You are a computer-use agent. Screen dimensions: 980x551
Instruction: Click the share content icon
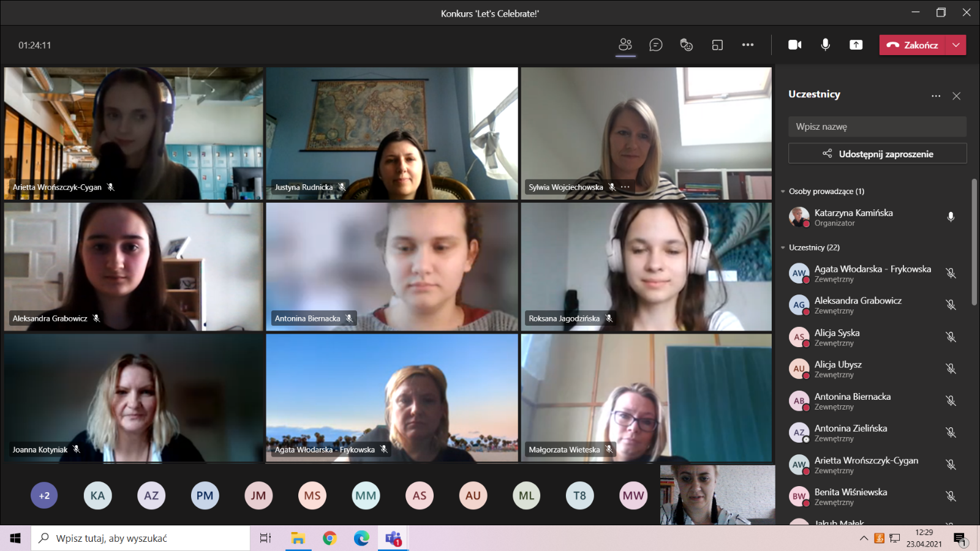coord(856,45)
